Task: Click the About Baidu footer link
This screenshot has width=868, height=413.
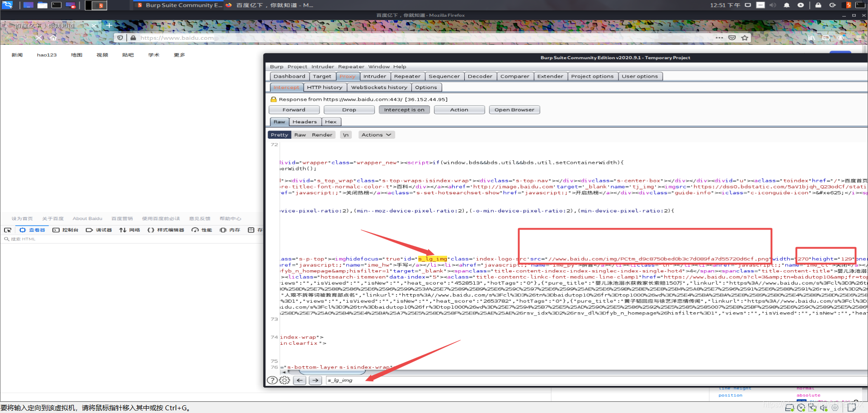Action: [x=87, y=219]
